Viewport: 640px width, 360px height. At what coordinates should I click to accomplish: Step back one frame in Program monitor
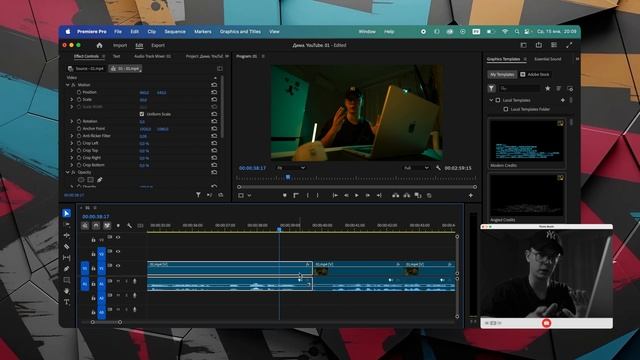click(x=346, y=196)
